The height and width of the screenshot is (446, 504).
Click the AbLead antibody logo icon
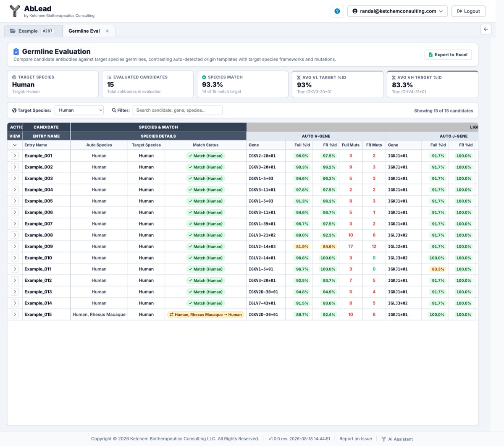pyautogui.click(x=15, y=11)
